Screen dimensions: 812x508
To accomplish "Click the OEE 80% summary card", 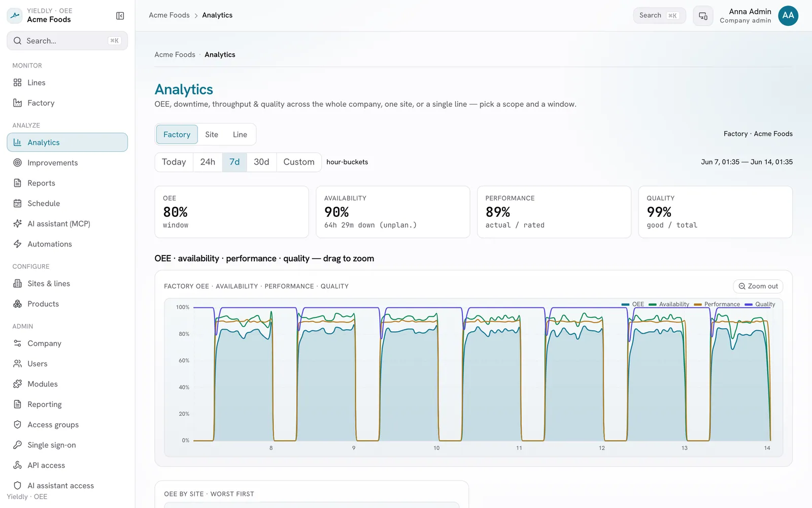I will 231,212.
